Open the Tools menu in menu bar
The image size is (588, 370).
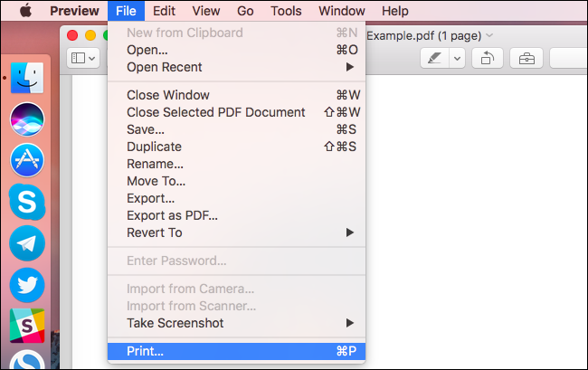pos(286,11)
